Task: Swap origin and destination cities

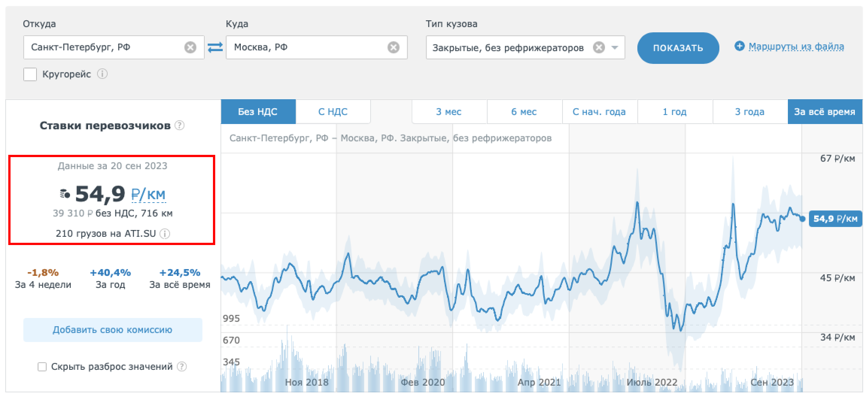Action: [x=215, y=47]
